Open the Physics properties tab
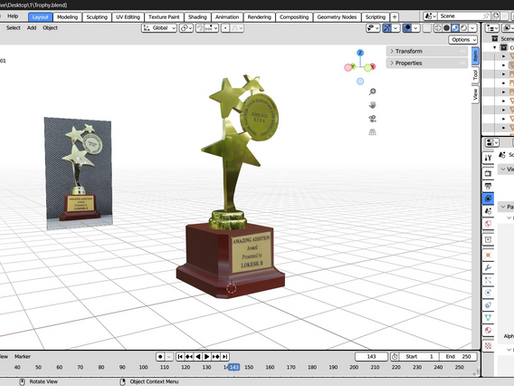The image size is (514, 386). pos(488,293)
